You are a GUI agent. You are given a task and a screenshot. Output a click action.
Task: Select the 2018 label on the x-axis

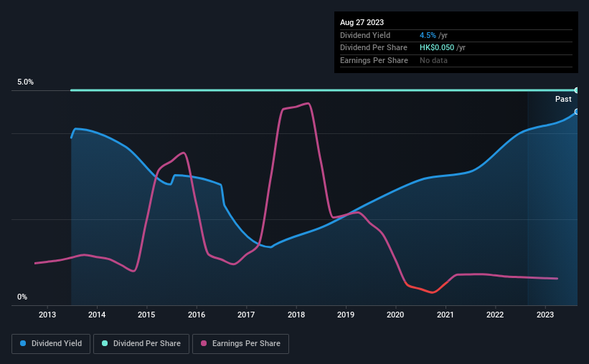296,315
